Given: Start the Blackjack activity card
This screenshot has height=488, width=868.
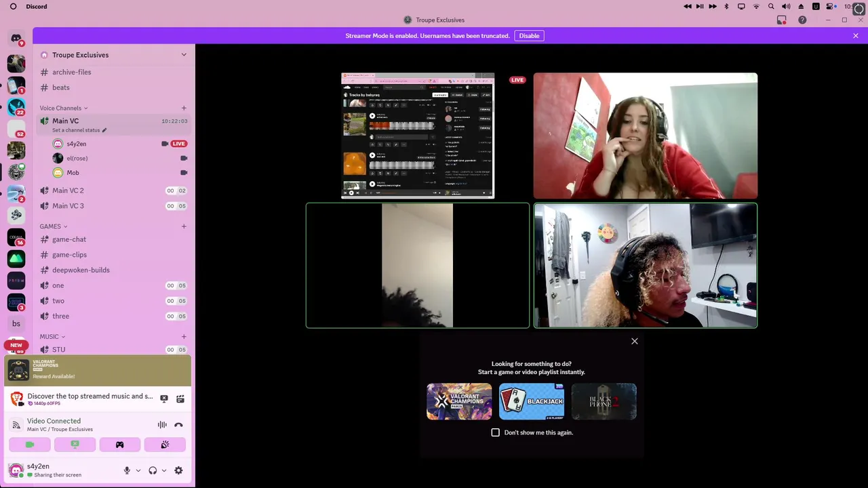Looking at the screenshot, I should point(532,401).
